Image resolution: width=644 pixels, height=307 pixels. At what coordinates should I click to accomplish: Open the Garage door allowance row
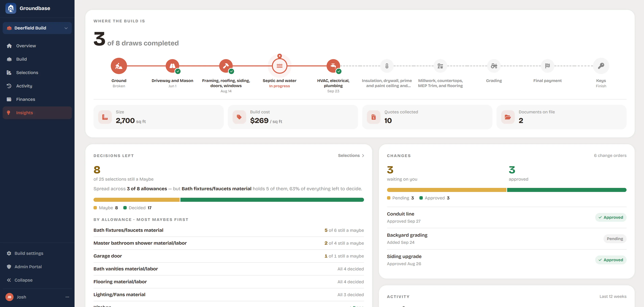coord(228,256)
